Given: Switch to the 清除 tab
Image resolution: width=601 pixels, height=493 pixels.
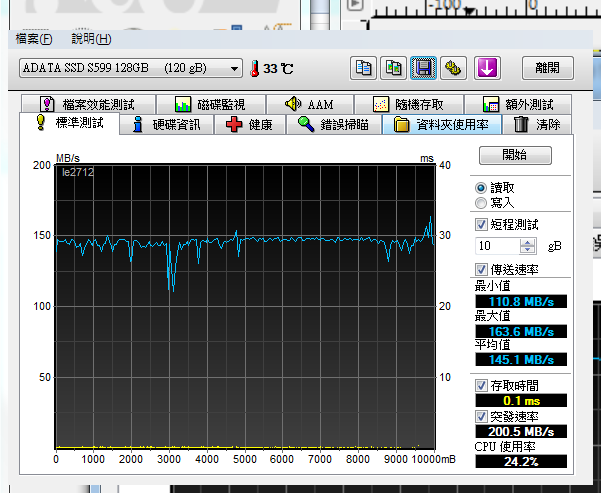Looking at the screenshot, I should tap(537, 125).
